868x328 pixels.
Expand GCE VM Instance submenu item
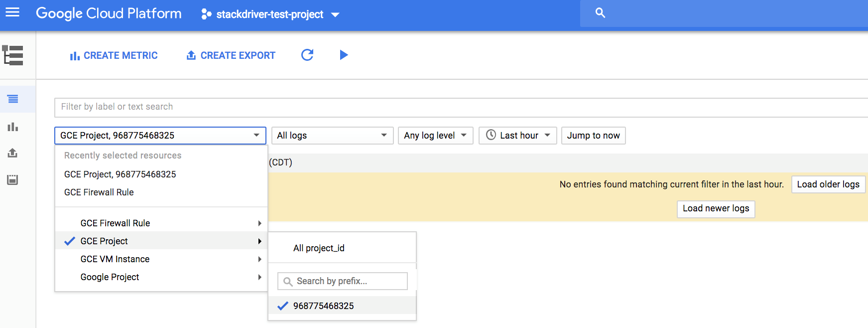(x=161, y=259)
